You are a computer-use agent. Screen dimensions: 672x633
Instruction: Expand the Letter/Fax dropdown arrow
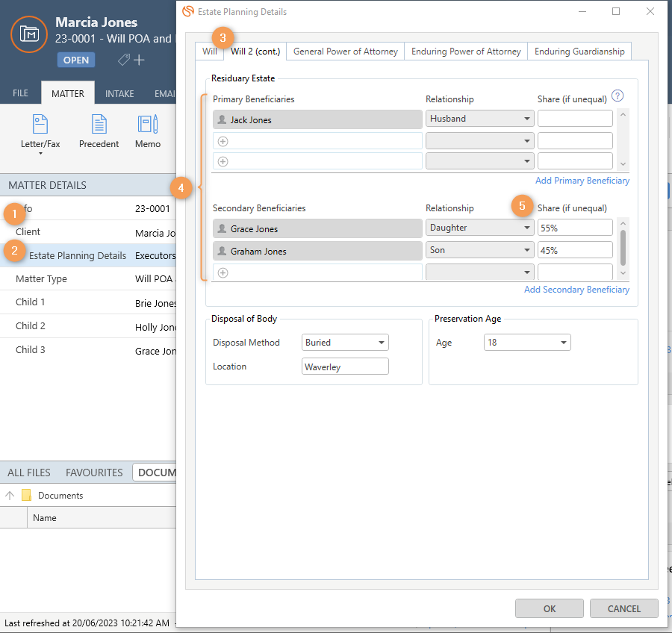[x=41, y=154]
